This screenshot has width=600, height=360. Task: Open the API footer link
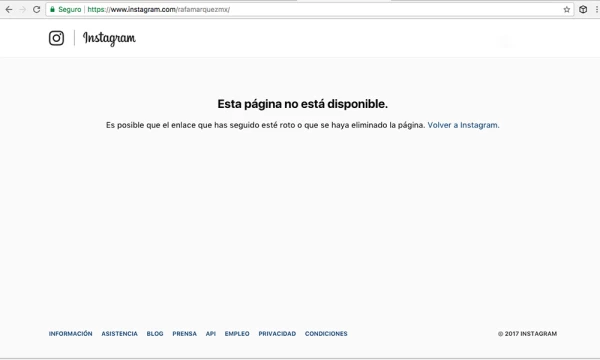(211, 334)
